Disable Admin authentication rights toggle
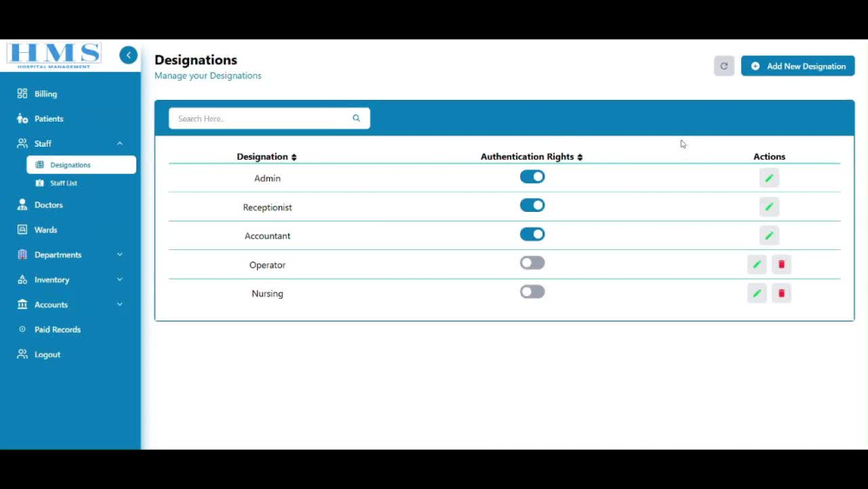Viewport: 868px width, 489px height. pyautogui.click(x=532, y=176)
